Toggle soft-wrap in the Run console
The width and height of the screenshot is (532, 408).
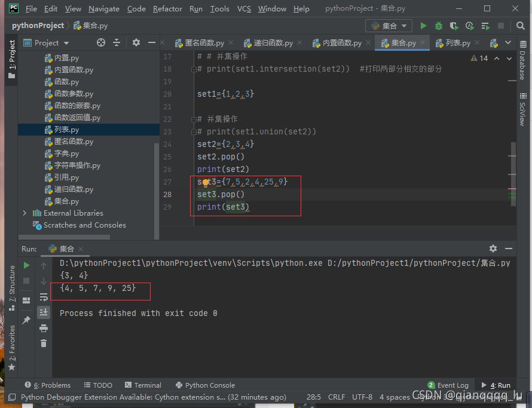(44, 297)
